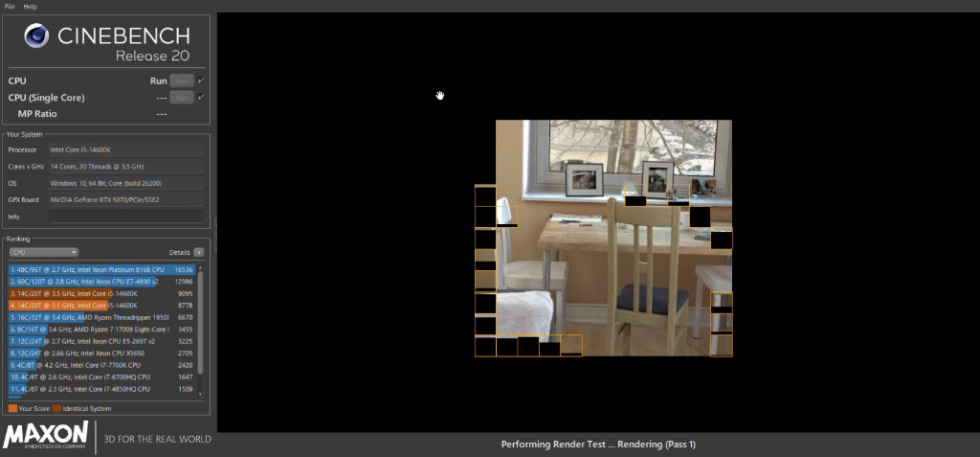The width and height of the screenshot is (980, 457).
Task: Click the Info input field
Action: pos(125,217)
